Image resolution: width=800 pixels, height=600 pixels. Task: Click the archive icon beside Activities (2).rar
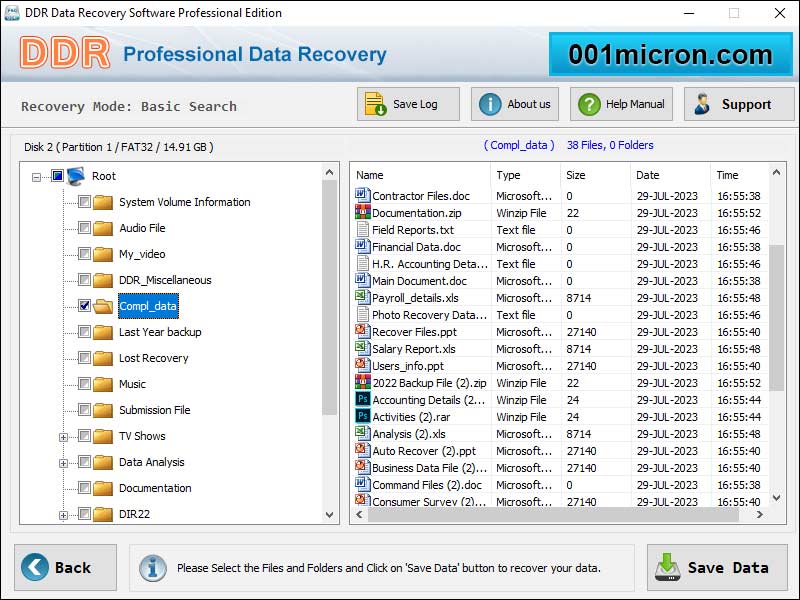click(x=360, y=416)
